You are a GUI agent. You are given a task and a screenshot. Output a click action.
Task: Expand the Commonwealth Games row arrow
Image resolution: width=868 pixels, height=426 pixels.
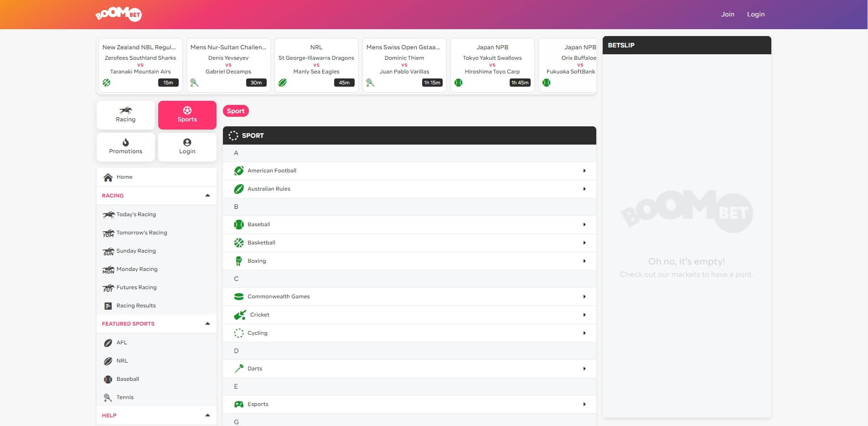point(584,296)
